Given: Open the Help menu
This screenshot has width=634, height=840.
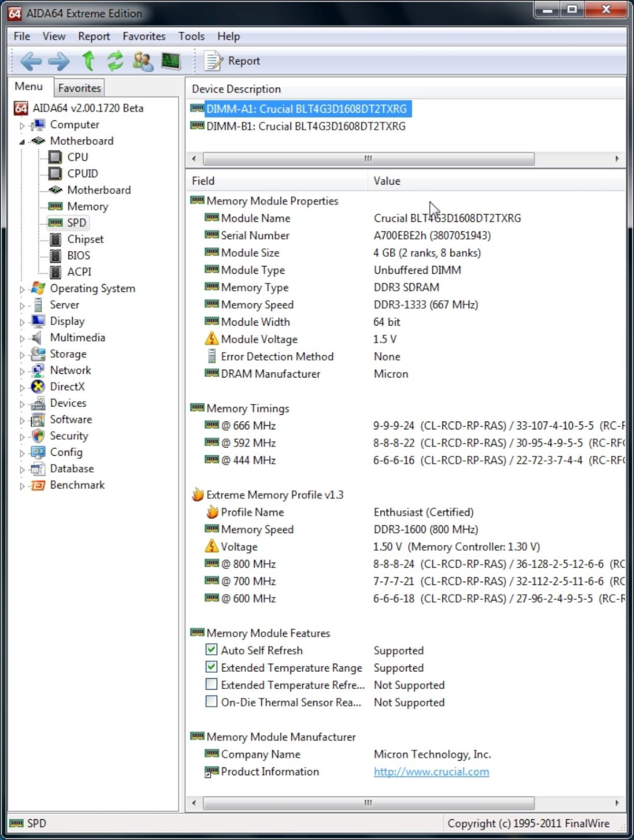Looking at the screenshot, I should [x=228, y=36].
